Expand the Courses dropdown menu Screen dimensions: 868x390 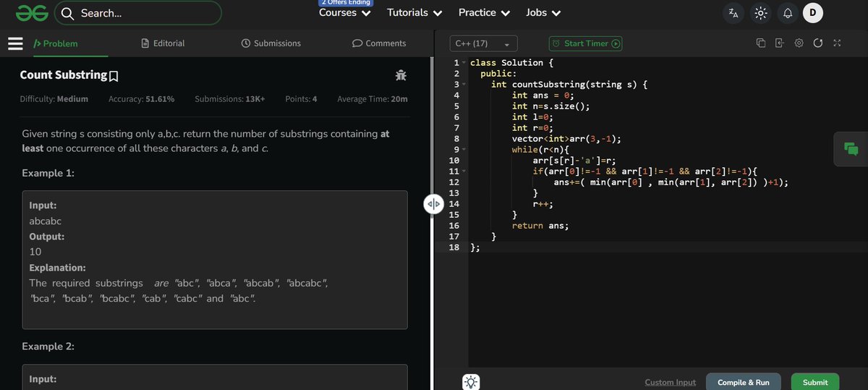(345, 13)
